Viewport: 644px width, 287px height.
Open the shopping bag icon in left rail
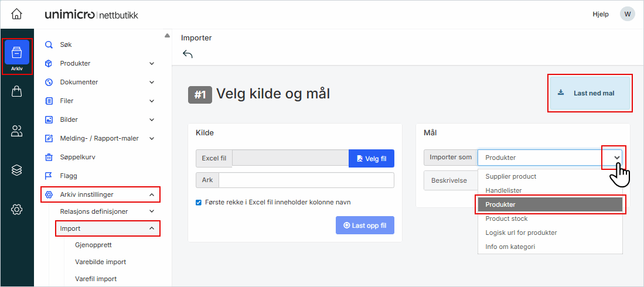coord(17,91)
